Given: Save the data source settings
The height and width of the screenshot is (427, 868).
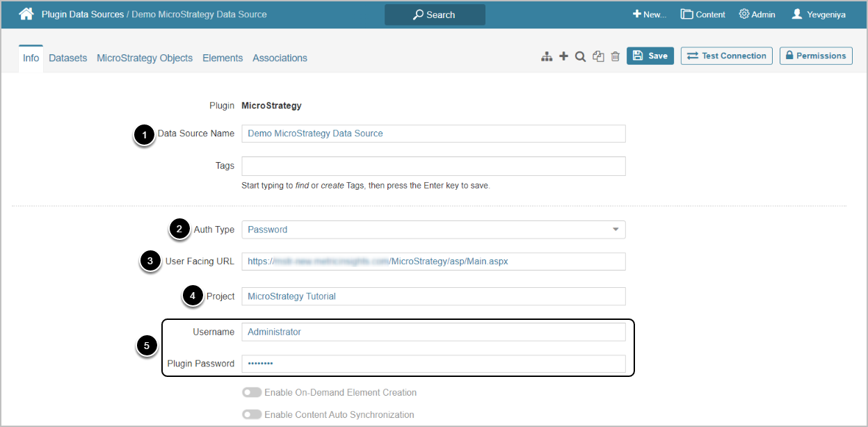Looking at the screenshot, I should point(650,56).
